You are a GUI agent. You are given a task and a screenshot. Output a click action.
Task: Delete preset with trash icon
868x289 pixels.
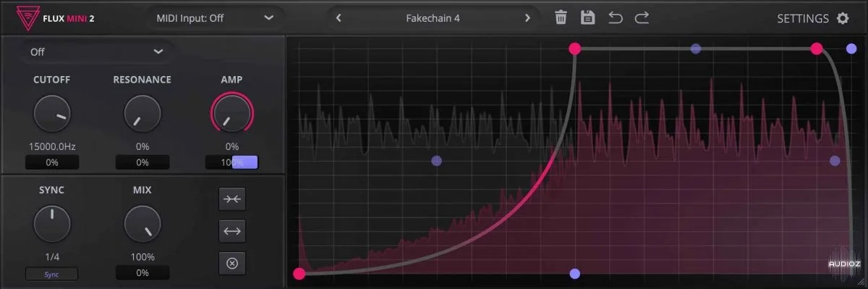pyautogui.click(x=561, y=17)
